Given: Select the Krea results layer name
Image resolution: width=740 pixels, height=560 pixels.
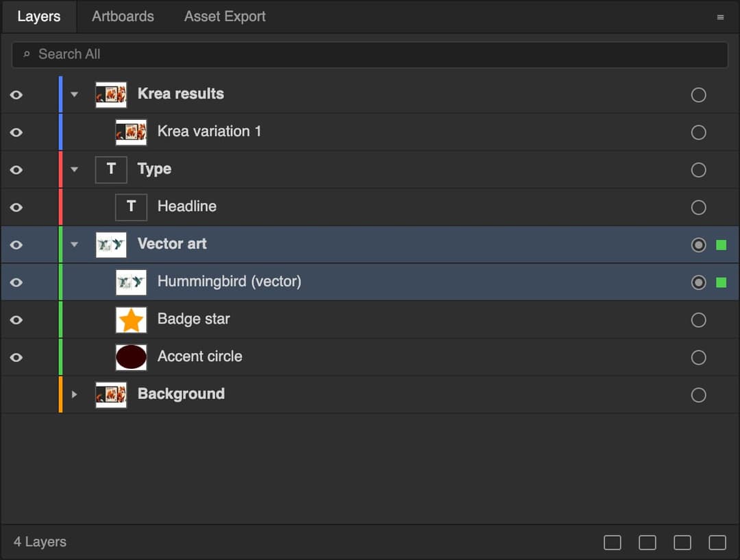Looking at the screenshot, I should (181, 93).
